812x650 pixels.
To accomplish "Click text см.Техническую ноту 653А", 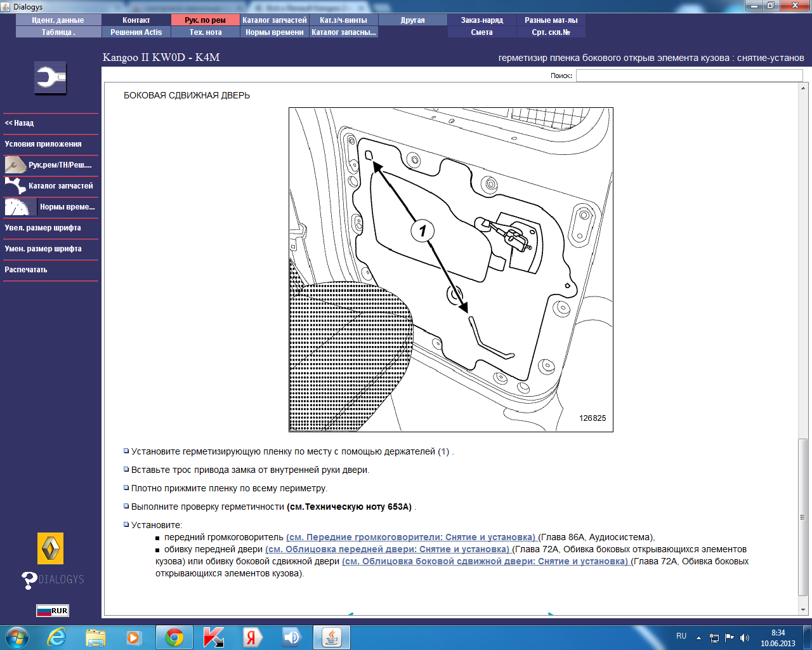I will (350, 507).
